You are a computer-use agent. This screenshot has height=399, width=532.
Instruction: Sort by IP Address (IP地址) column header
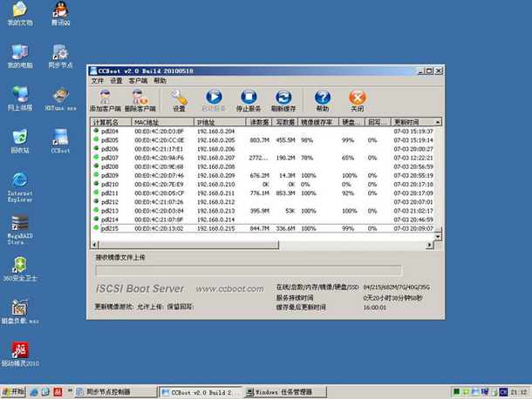(220, 122)
